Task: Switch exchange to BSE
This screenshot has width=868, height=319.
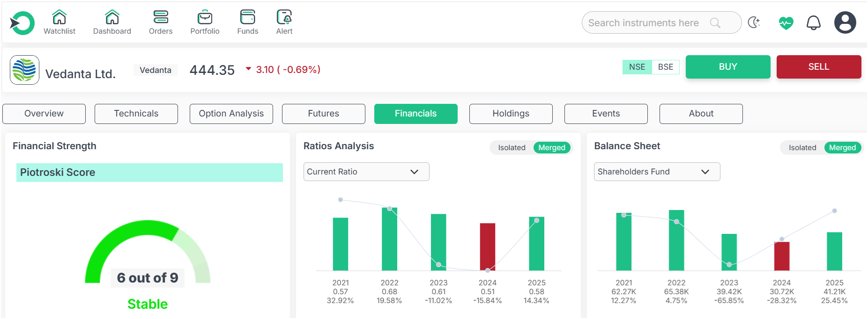Action: point(666,67)
